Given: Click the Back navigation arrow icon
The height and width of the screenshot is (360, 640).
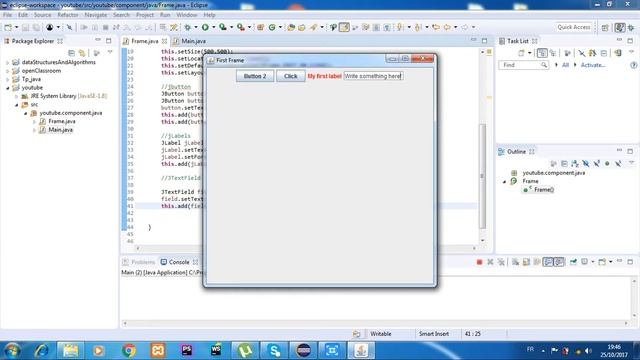Looking at the screenshot, I should [447, 27].
